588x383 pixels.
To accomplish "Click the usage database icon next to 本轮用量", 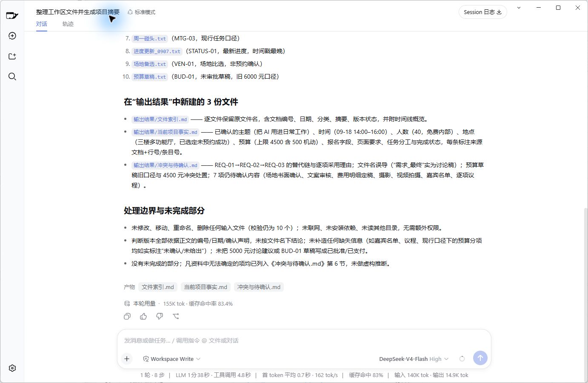I will click(x=127, y=304).
